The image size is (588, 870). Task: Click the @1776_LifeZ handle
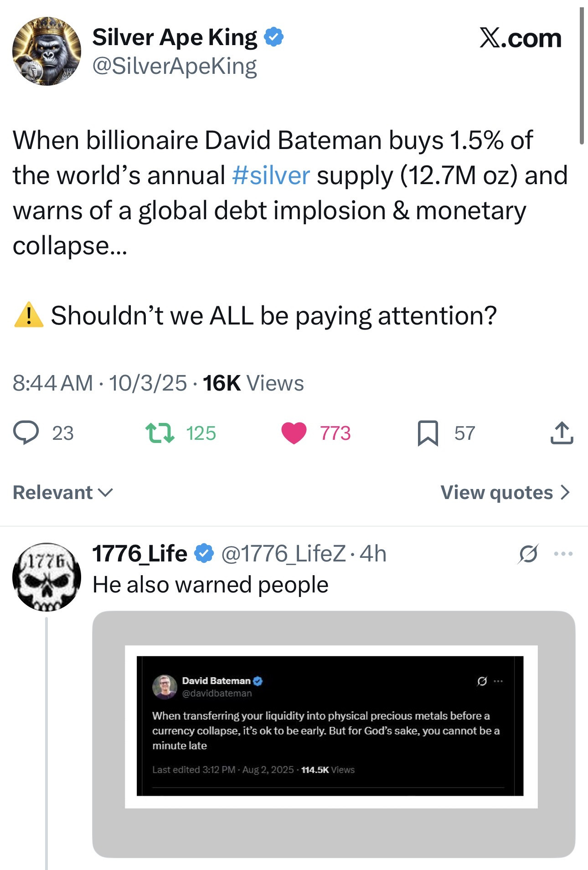[283, 554]
